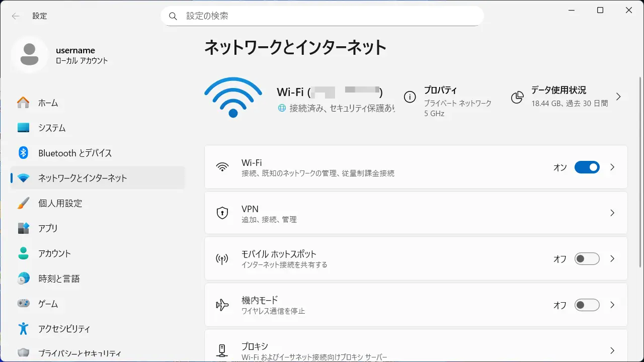Click the Gaming controller icon
Image resolution: width=644 pixels, height=362 pixels.
pos(23,304)
